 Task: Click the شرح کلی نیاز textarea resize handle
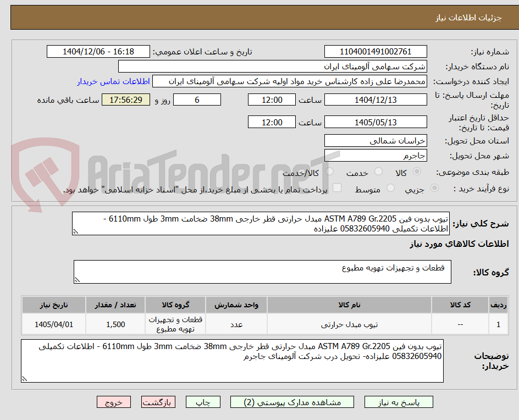75,231
